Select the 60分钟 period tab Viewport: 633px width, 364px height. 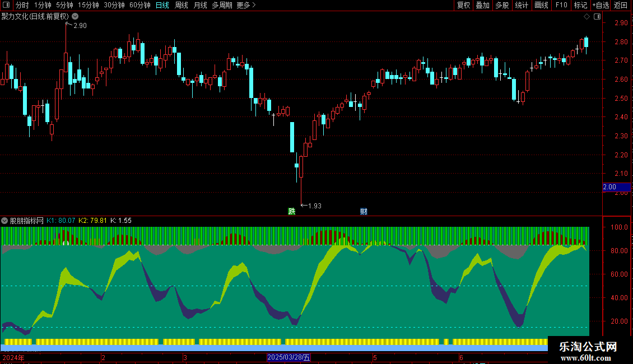click(140, 5)
